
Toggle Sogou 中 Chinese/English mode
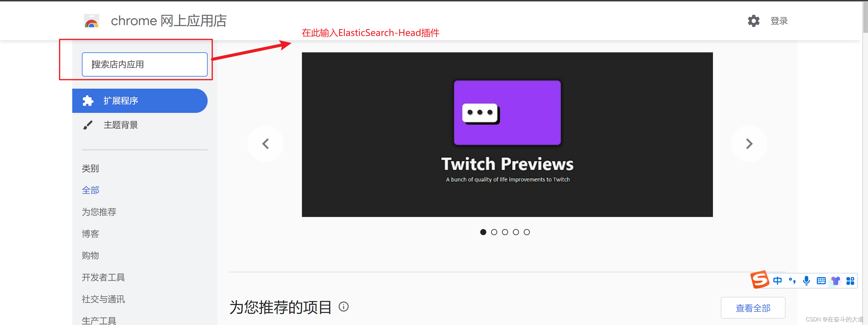click(x=777, y=281)
